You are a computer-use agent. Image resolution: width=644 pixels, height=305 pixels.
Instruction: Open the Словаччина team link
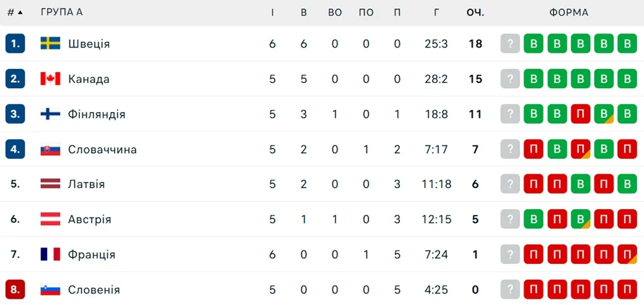coord(102,149)
